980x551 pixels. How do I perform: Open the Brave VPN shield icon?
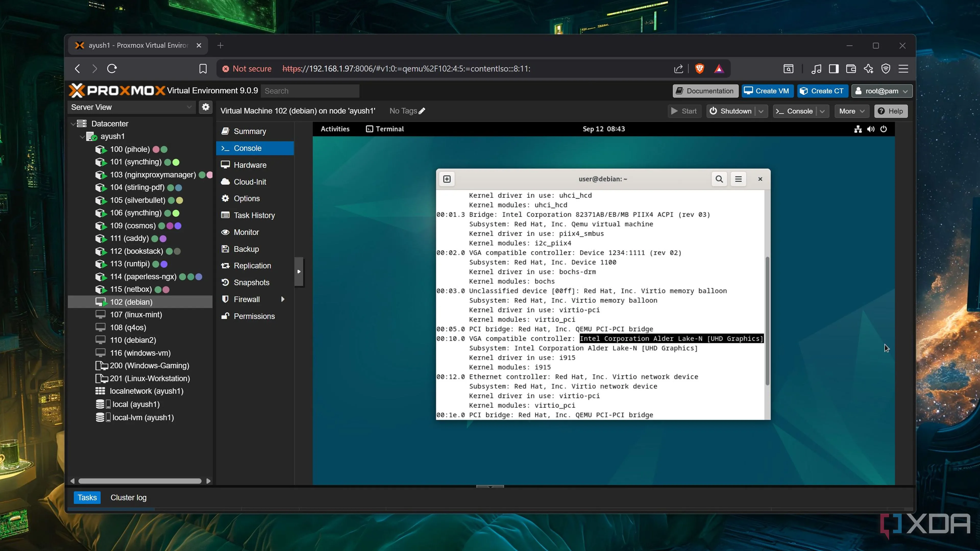(886, 69)
